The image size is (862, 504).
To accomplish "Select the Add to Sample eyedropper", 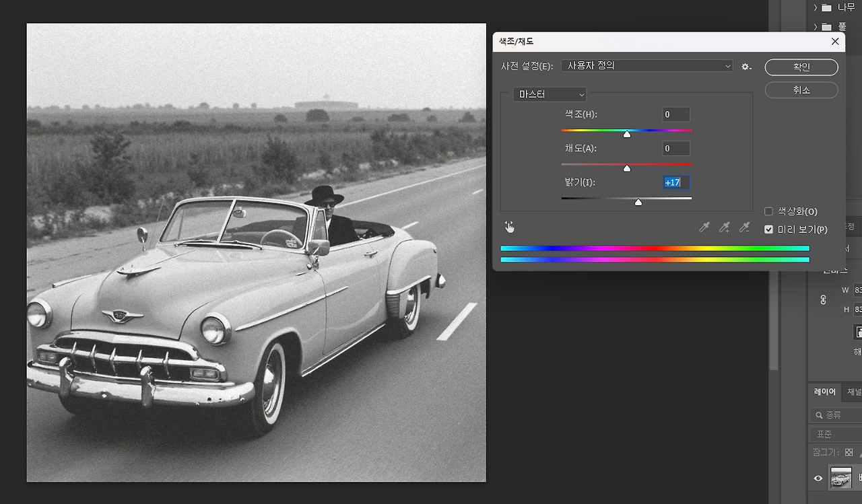I will [x=724, y=227].
